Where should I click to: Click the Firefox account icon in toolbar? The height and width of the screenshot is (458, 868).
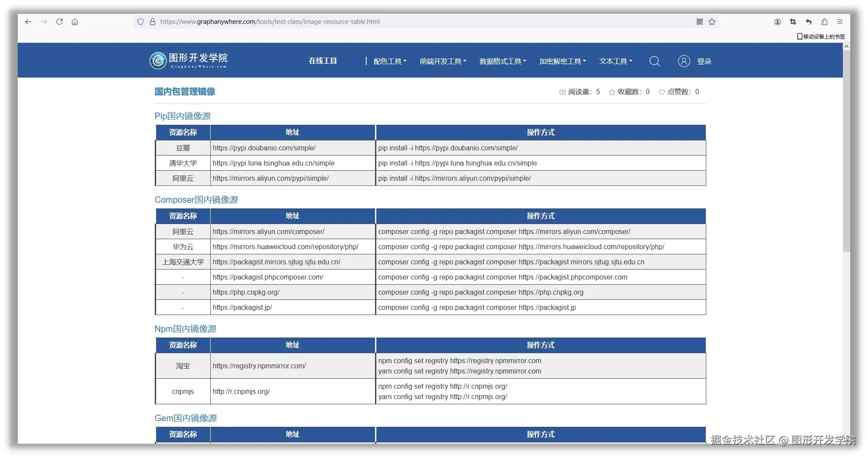pyautogui.click(x=777, y=22)
